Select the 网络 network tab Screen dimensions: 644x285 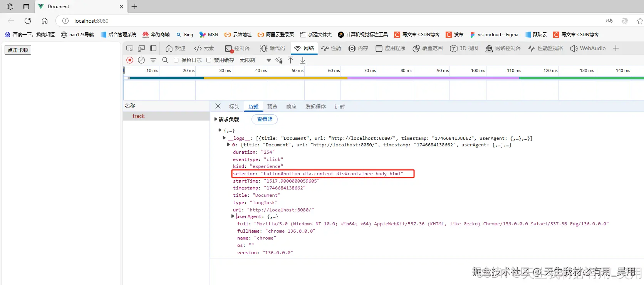pos(304,49)
